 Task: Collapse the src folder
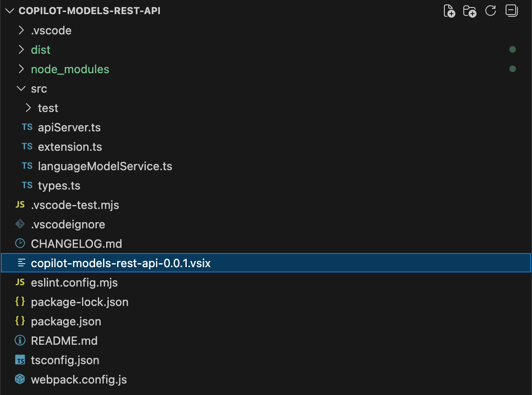coord(21,89)
